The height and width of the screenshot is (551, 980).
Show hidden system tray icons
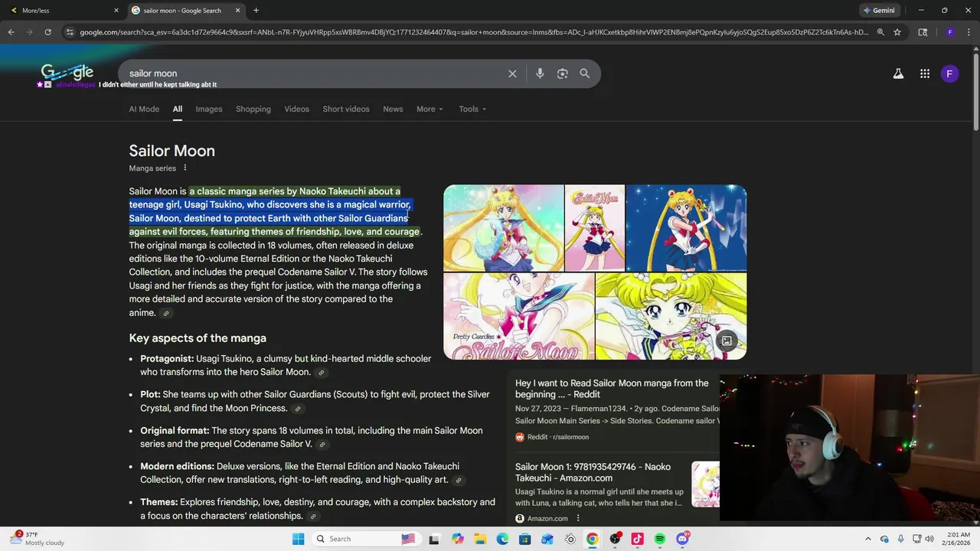867,539
